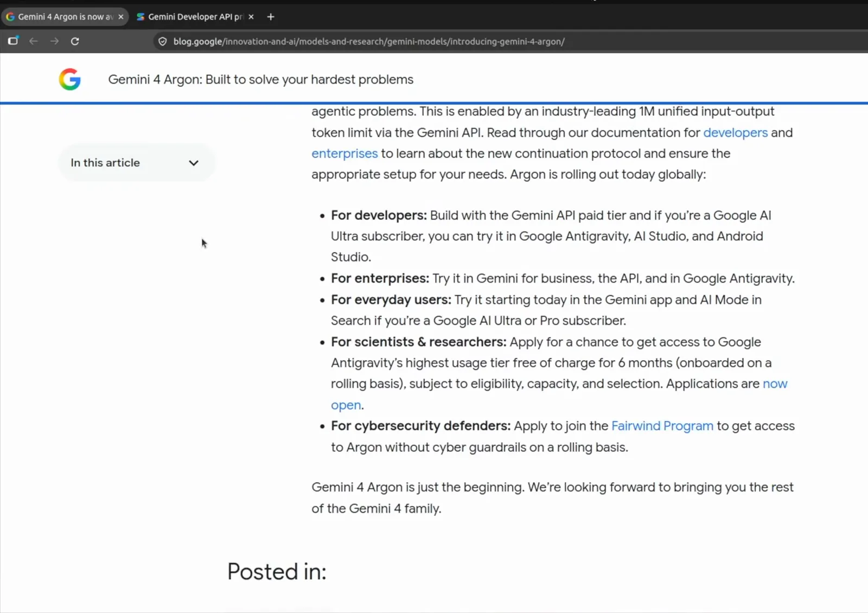Select the Gemini 4 Argon tab
The image size is (868, 613).
65,17
